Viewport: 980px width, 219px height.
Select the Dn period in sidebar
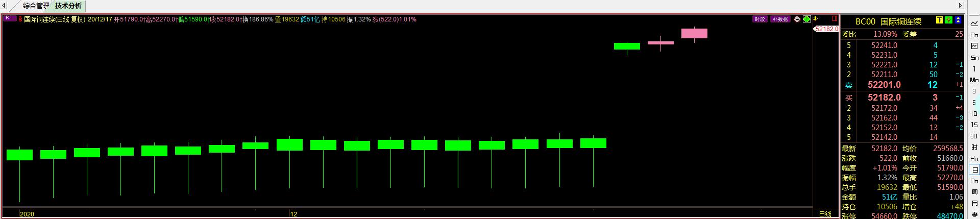[x=974, y=181]
